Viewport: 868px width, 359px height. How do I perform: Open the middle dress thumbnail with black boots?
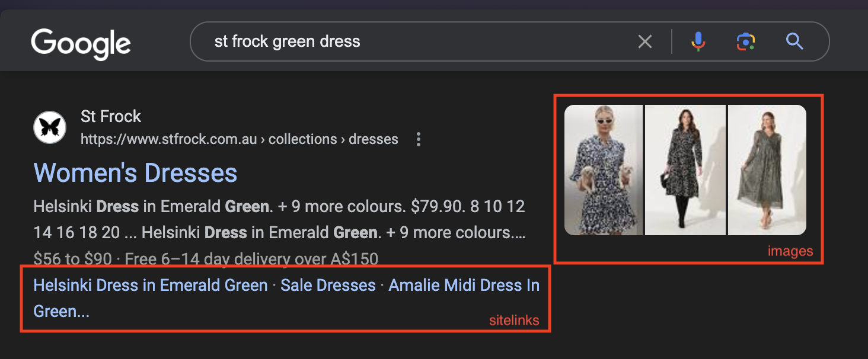685,170
